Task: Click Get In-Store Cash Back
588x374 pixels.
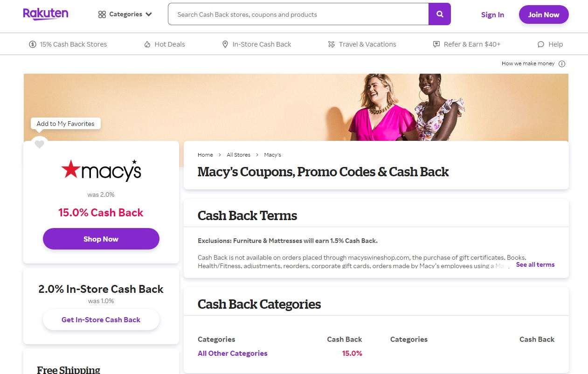Action: [x=101, y=319]
